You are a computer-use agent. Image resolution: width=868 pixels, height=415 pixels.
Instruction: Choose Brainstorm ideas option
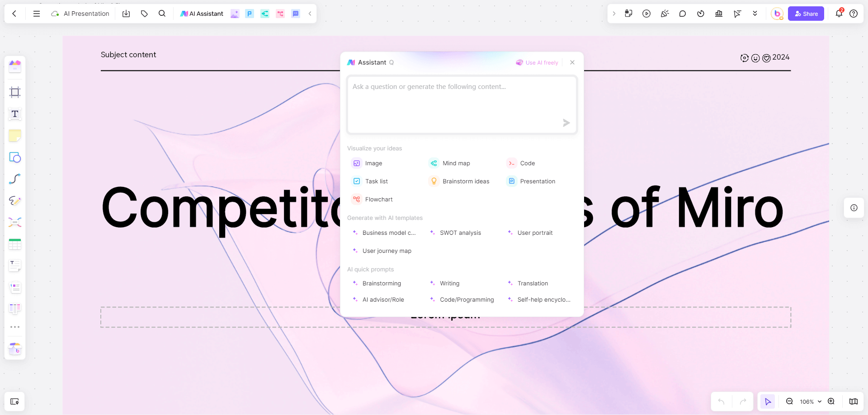pos(459,181)
